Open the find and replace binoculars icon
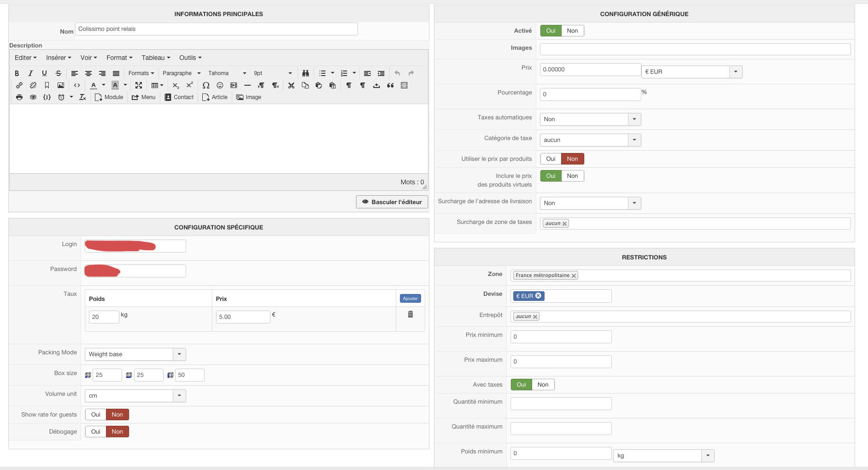The height and width of the screenshot is (470, 868). click(305, 73)
